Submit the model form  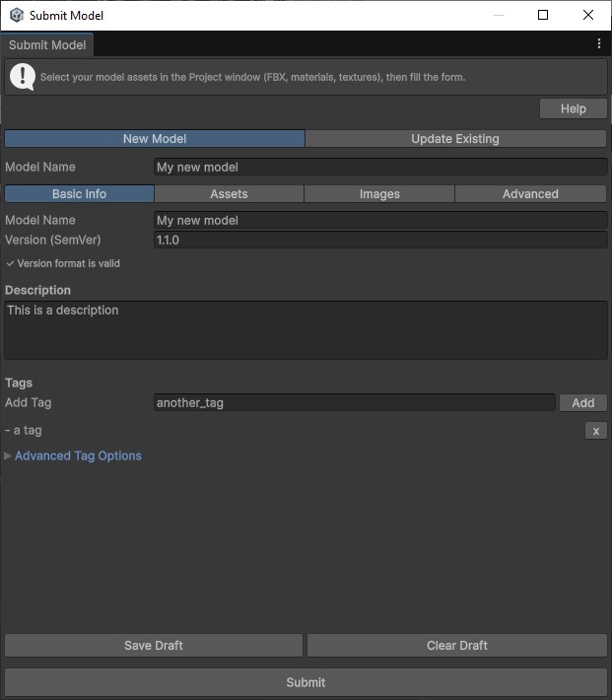point(306,682)
